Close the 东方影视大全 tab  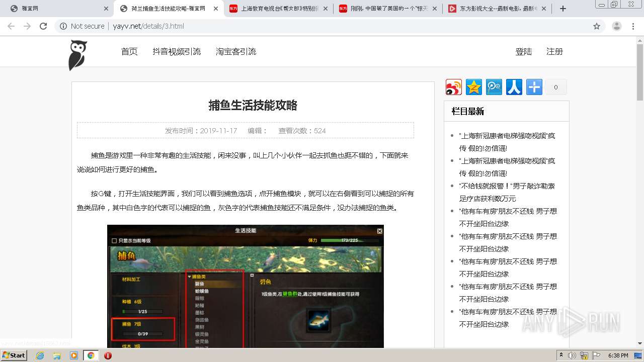coord(544,9)
